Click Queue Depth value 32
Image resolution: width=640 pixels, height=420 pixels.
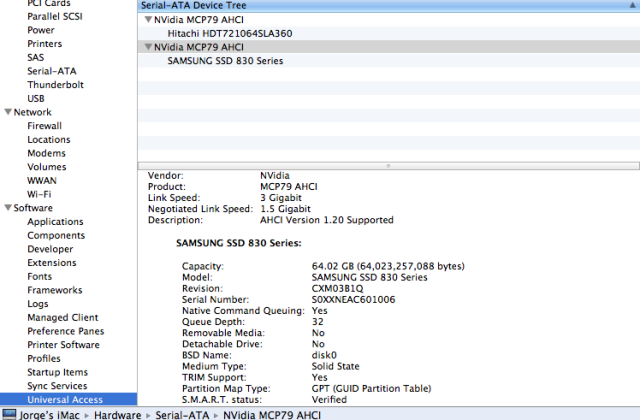pyautogui.click(x=318, y=322)
